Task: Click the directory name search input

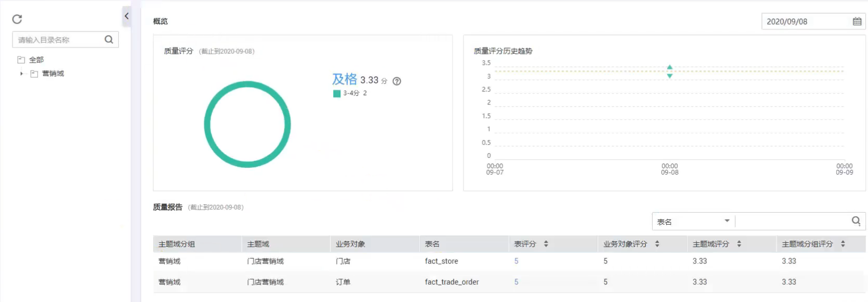Action: (59, 40)
